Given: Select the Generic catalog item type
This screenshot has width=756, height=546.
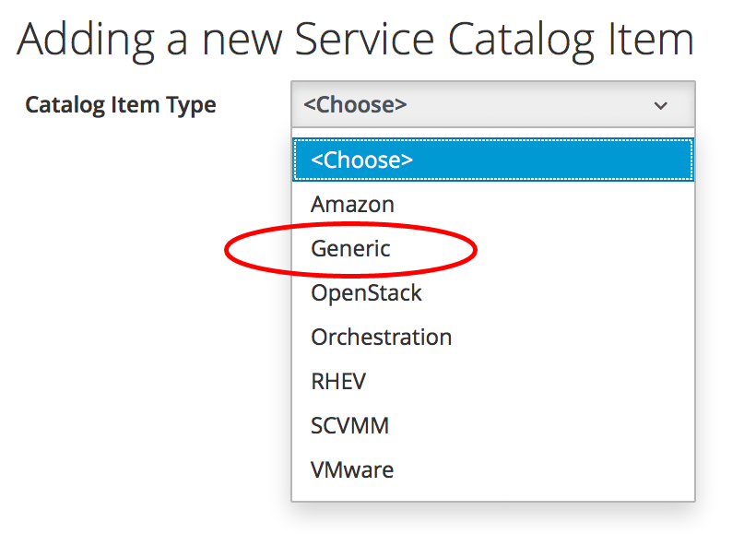Looking at the screenshot, I should tap(350, 248).
